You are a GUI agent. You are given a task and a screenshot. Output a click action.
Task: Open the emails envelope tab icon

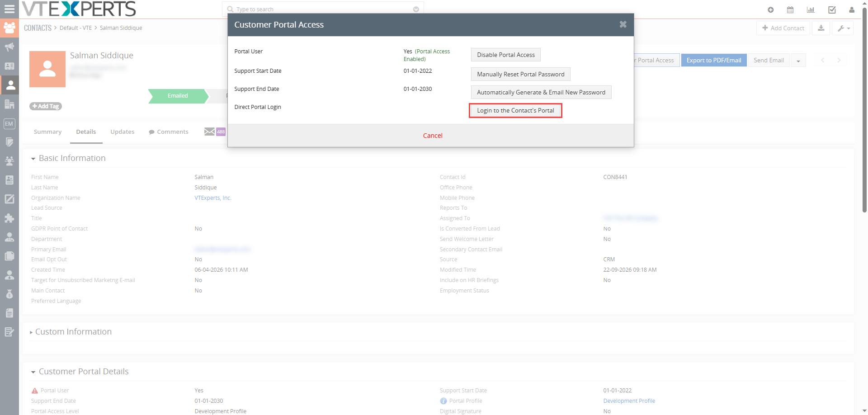(209, 132)
